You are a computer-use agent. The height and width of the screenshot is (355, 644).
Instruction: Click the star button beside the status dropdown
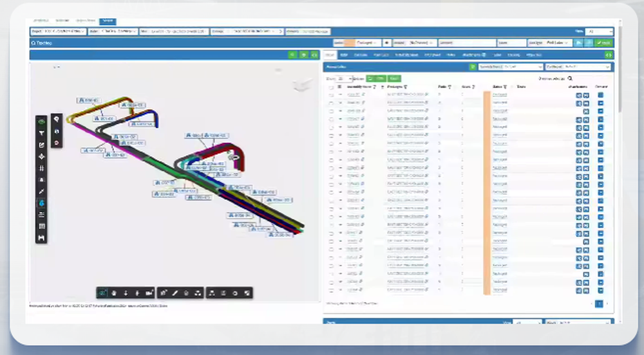coord(386,42)
